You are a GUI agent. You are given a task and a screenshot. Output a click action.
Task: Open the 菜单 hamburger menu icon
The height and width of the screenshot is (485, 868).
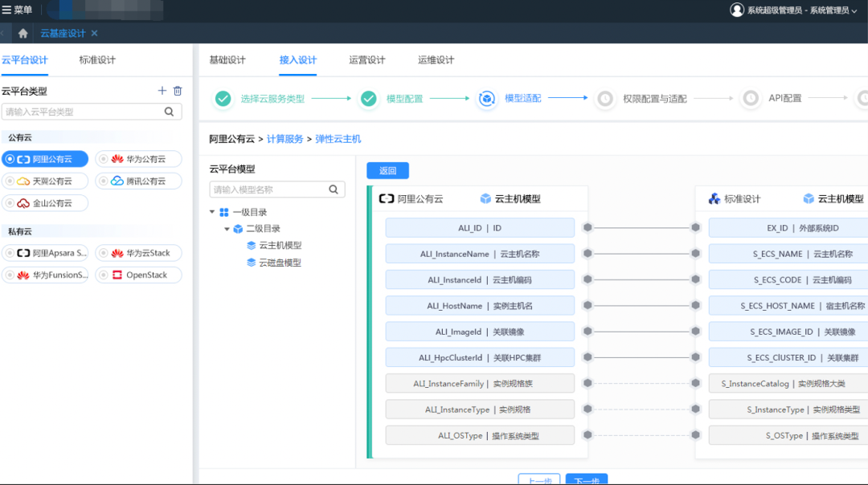(x=6, y=10)
